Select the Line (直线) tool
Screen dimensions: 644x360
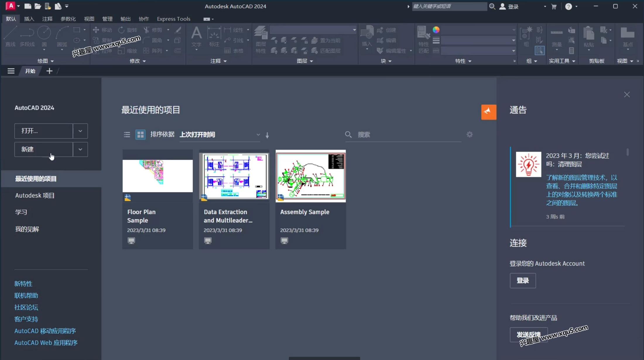point(11,36)
